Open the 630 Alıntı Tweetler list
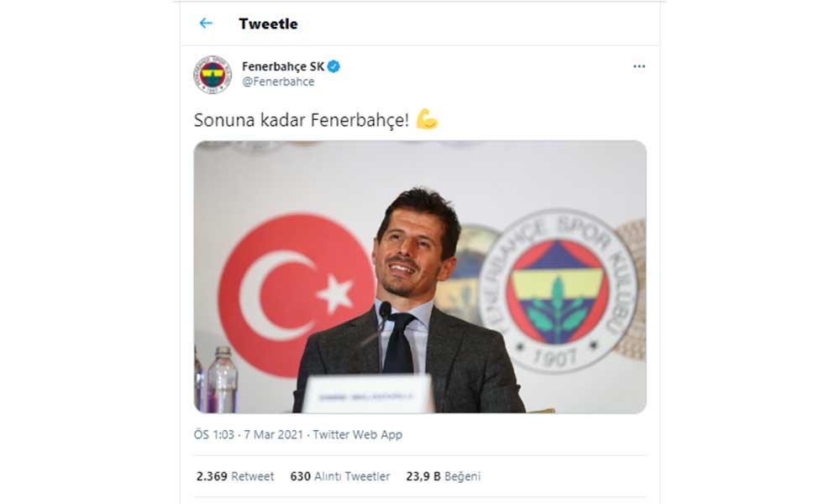The height and width of the screenshot is (504, 840). point(340,476)
